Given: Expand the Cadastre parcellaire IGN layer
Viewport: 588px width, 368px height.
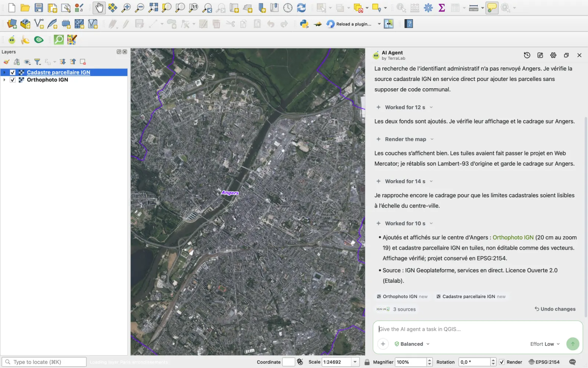Looking at the screenshot, I should pos(4,72).
